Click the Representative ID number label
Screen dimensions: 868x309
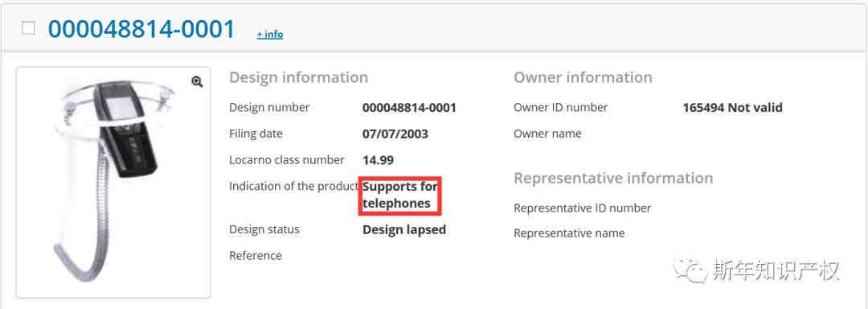583,208
